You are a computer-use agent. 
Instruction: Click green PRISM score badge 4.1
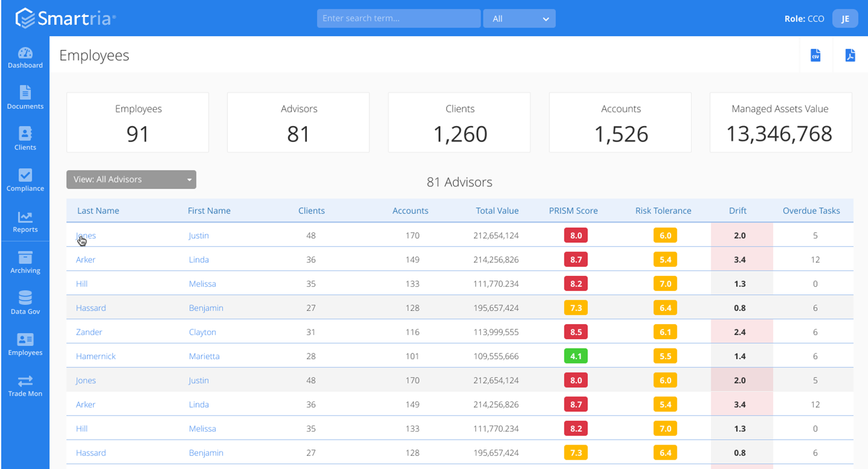pos(576,356)
